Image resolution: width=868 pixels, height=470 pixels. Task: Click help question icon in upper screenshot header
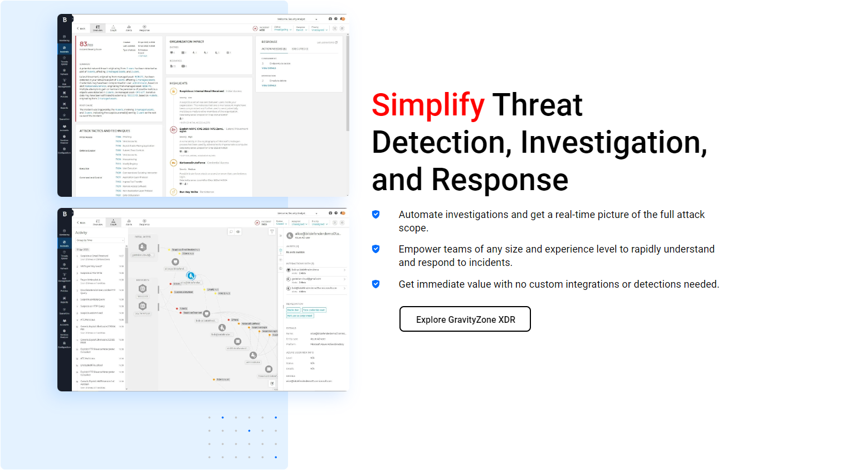(x=336, y=19)
